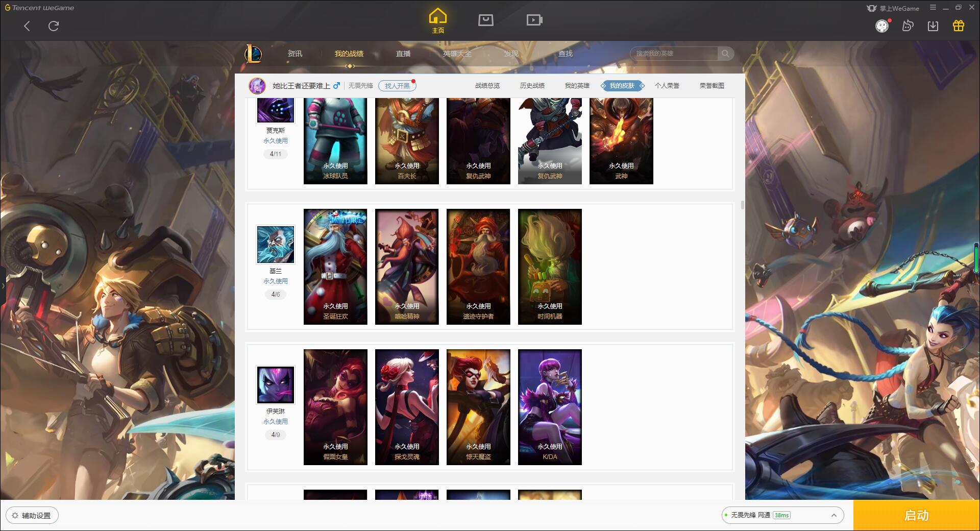The image size is (980, 531).
Task: Click the 搜索我的英雄 search field
Action: [x=674, y=54]
